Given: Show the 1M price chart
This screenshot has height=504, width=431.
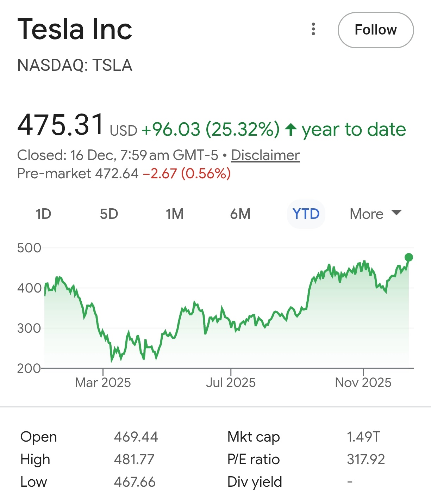Looking at the screenshot, I should [175, 214].
